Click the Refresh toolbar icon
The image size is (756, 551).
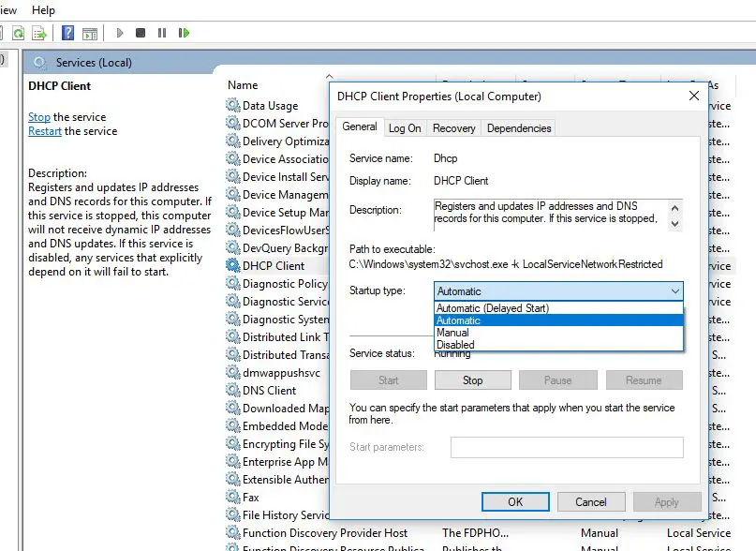pyautogui.click(x=19, y=32)
